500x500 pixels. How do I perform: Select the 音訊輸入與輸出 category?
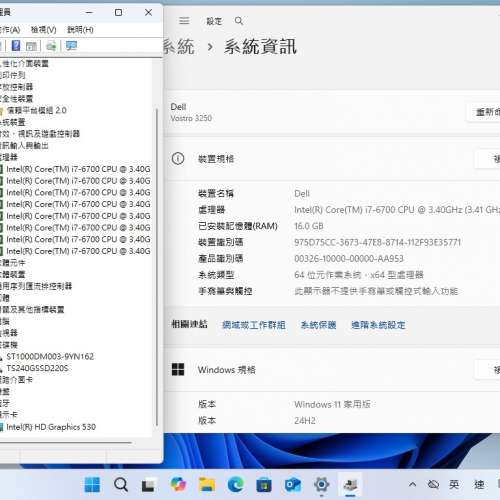click(24, 146)
